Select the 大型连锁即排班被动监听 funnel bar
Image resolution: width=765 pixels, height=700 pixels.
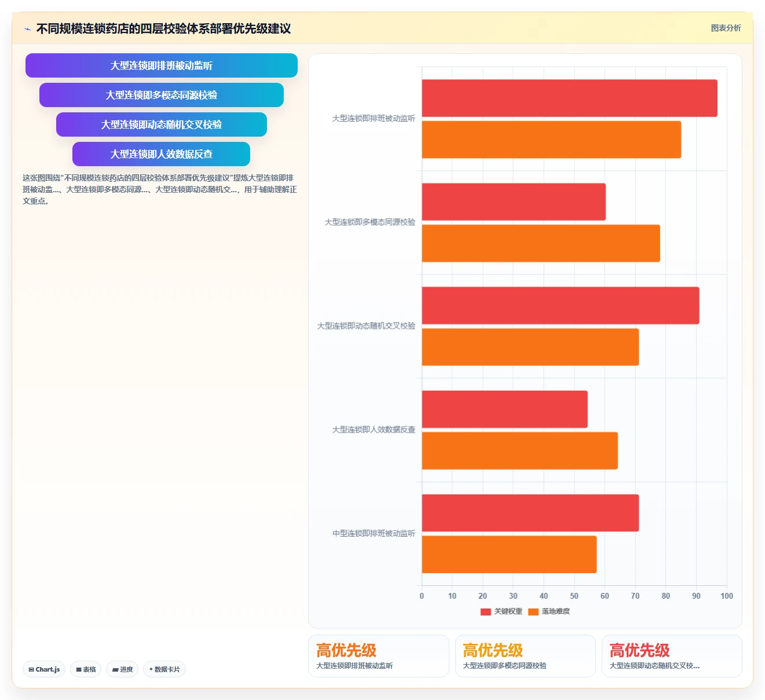[162, 65]
